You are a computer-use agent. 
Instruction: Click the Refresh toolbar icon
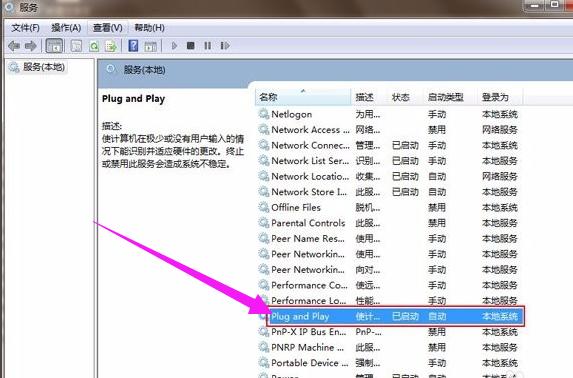tap(94, 46)
